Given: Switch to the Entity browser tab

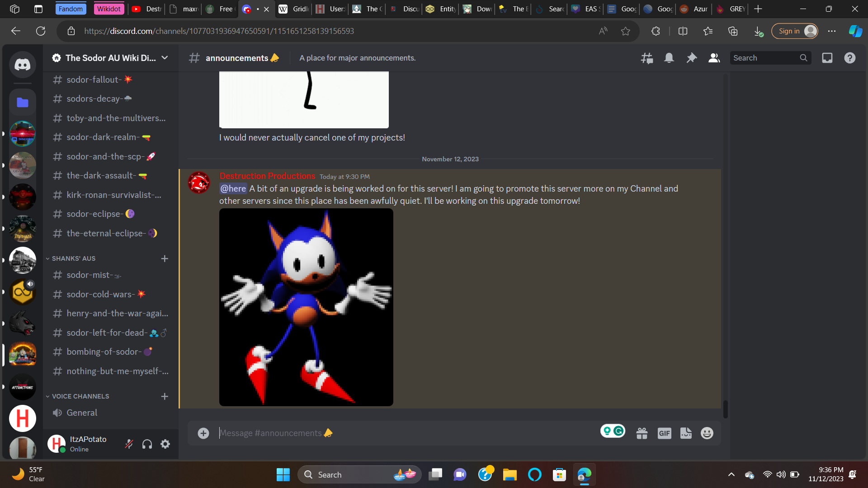Looking at the screenshot, I should (x=441, y=9).
